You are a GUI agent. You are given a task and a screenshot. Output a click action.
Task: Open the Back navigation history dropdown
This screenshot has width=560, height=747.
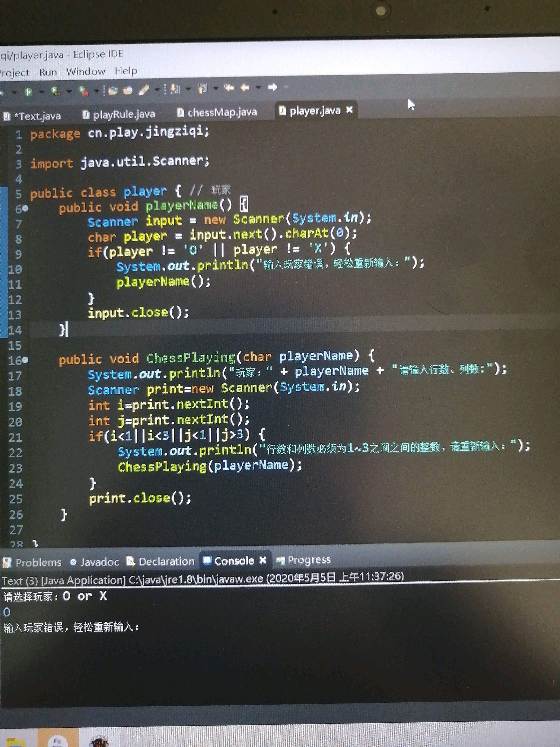258,88
